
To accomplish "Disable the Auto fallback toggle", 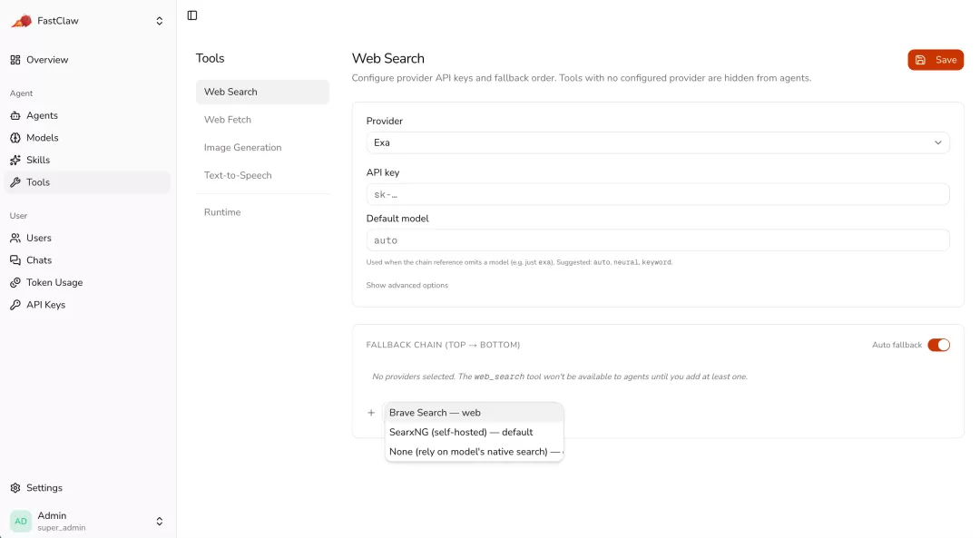I will click(938, 345).
